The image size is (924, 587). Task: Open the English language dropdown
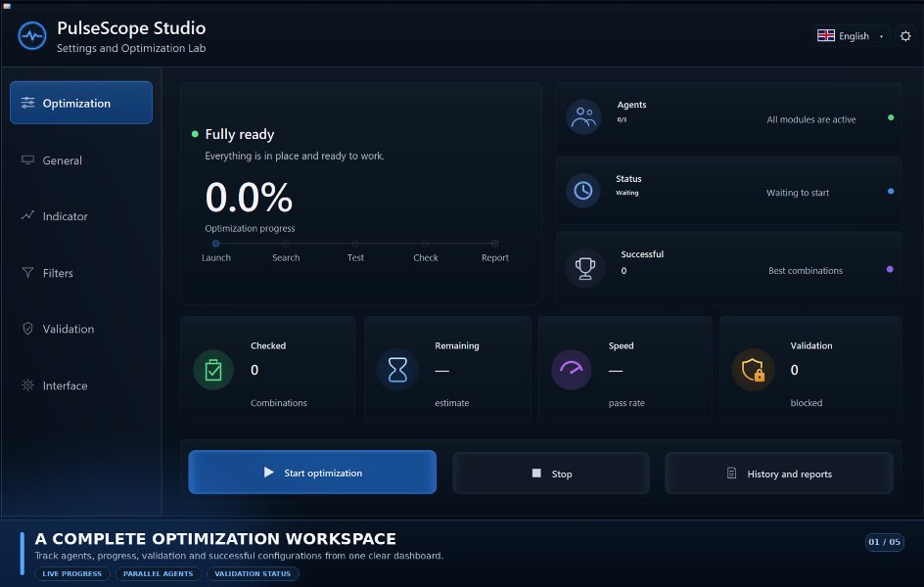pyautogui.click(x=852, y=36)
